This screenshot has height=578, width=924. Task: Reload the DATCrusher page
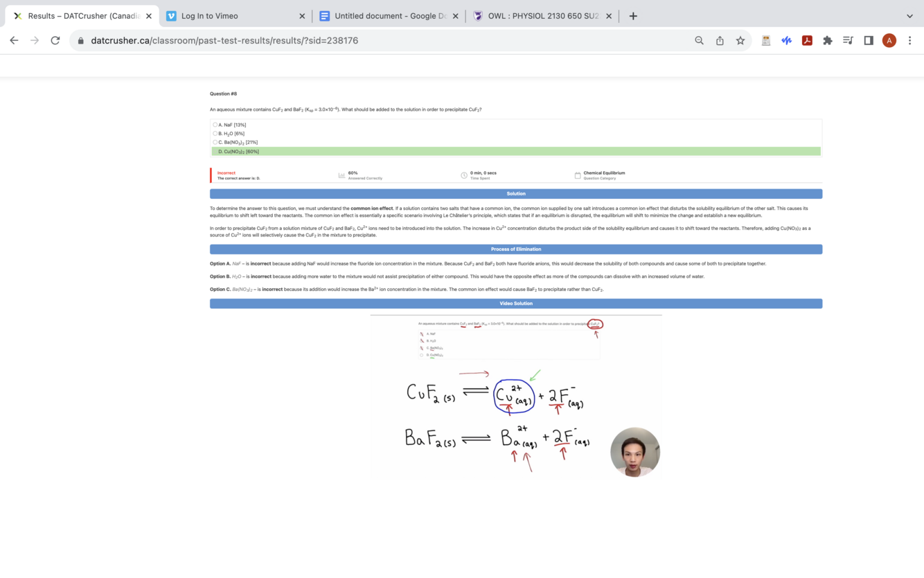pyautogui.click(x=55, y=40)
